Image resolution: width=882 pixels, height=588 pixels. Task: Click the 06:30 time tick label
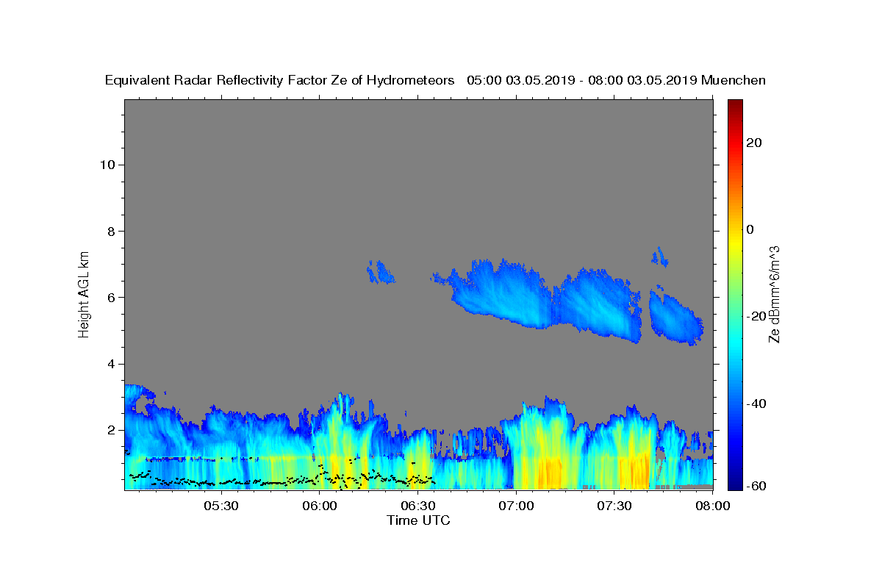click(418, 506)
